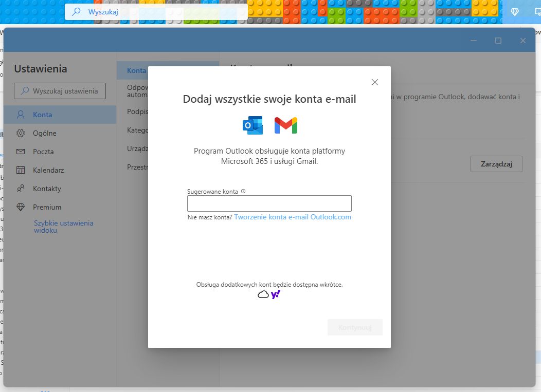Open the Kategorie subcategory
This screenshot has width=541, height=392.
[137, 130]
